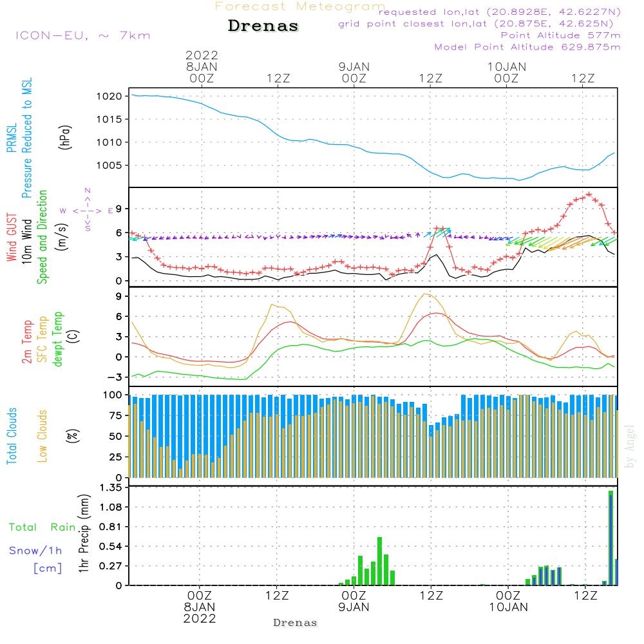Select the 'Model Point Altitude 629.875m' text
This screenshot has width=644, height=644.
point(527,47)
